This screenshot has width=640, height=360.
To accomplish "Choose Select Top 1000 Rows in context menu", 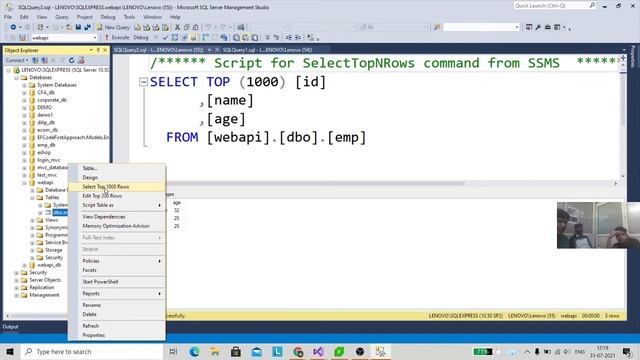I will 117,187.
